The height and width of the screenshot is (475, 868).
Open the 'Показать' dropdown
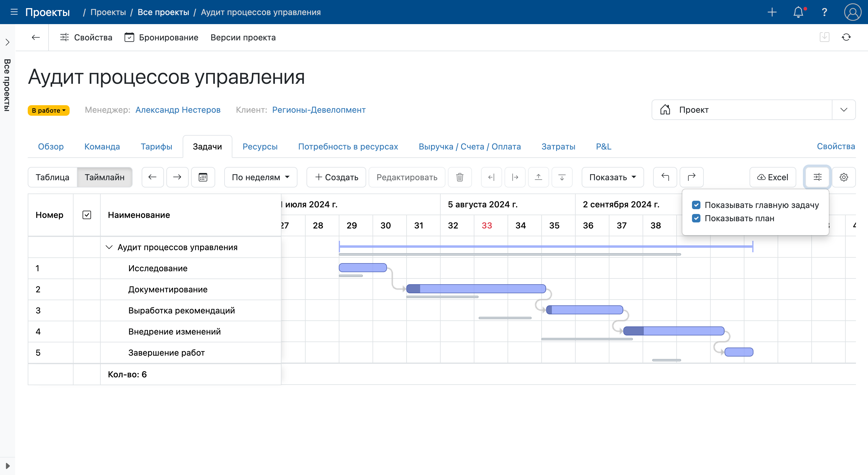(x=612, y=177)
